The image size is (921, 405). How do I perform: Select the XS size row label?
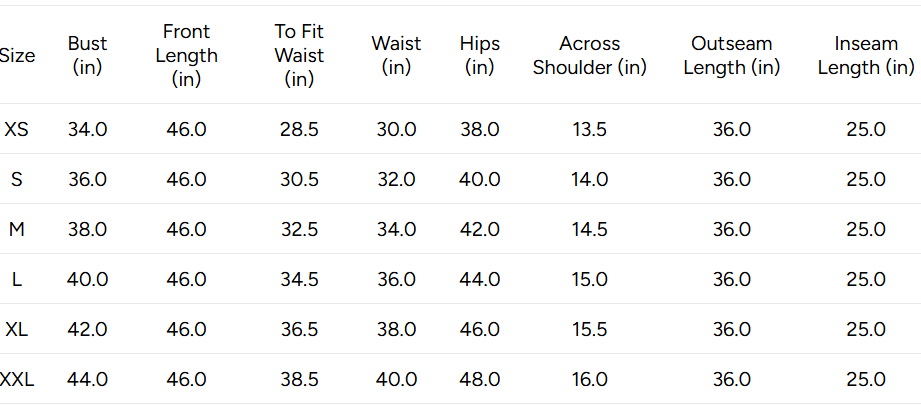[16, 130]
